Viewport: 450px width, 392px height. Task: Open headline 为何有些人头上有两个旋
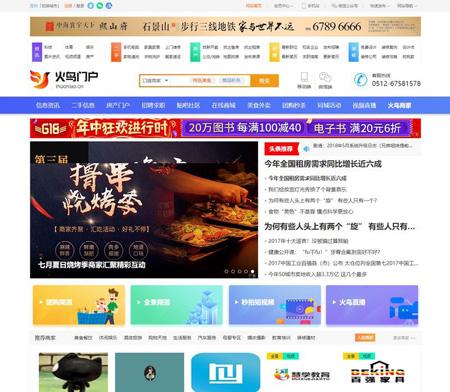[339, 227]
